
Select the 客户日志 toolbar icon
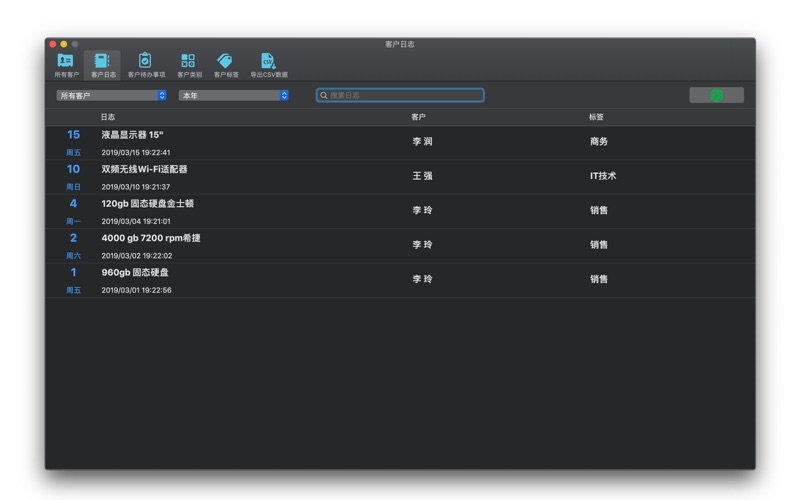click(x=103, y=62)
